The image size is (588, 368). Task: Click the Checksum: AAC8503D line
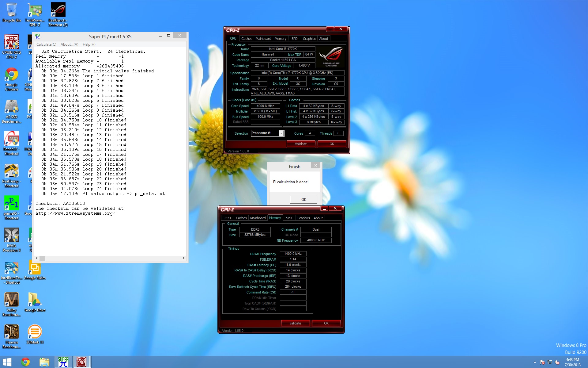(x=60, y=204)
